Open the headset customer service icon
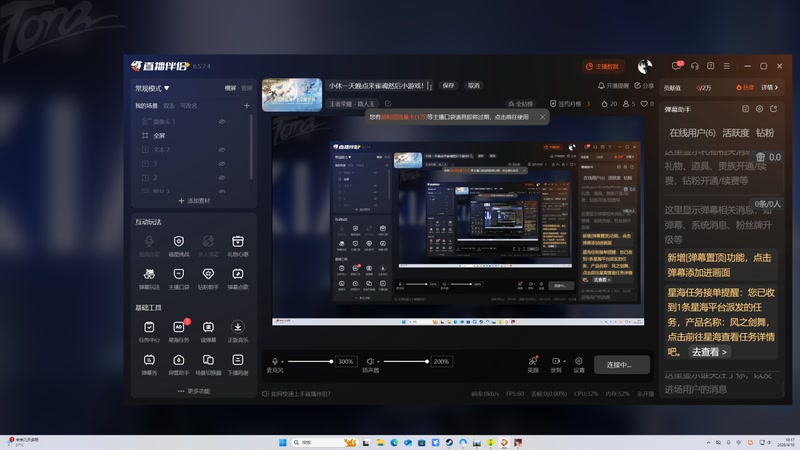 (694, 66)
